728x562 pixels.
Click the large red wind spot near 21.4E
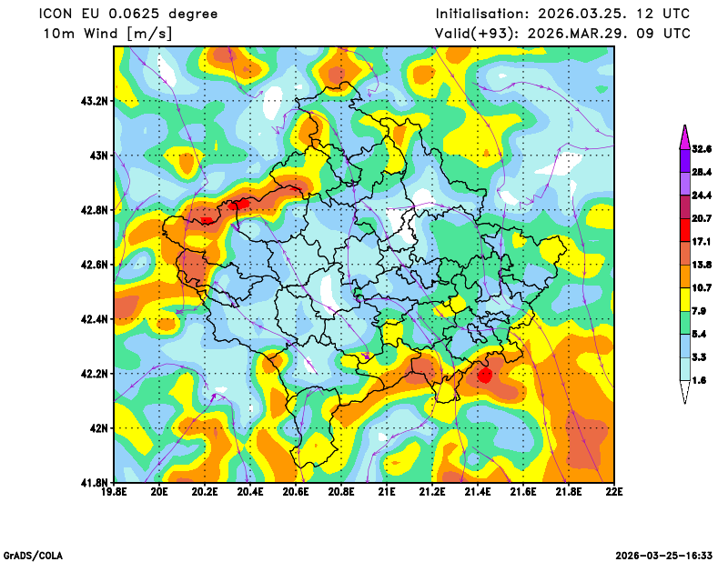pyautogui.click(x=484, y=375)
